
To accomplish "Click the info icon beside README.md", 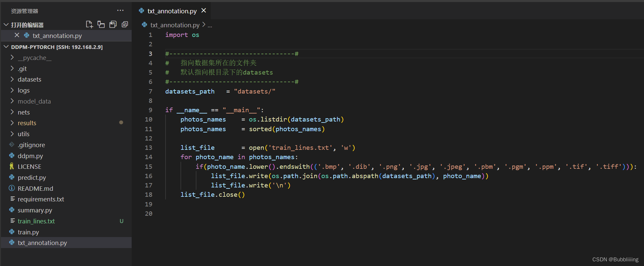I will point(12,188).
